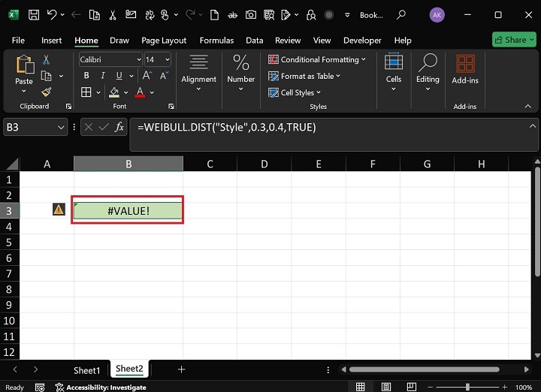Click the camera icon in the quick access toolbar

(251, 15)
